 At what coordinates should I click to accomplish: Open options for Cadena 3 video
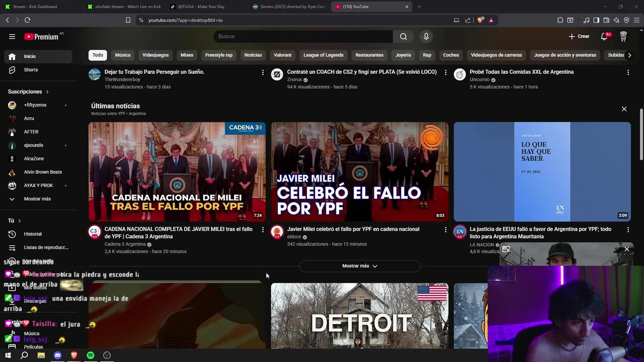263,229
